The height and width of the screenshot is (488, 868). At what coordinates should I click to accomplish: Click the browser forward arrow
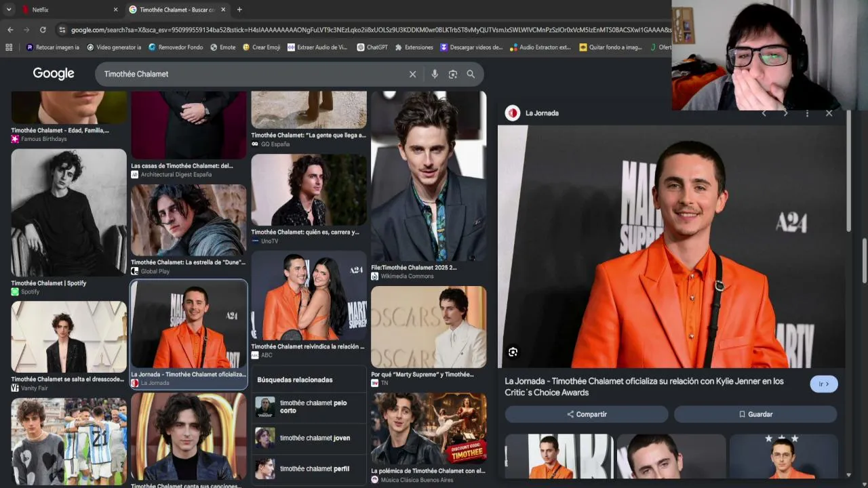coord(26,30)
